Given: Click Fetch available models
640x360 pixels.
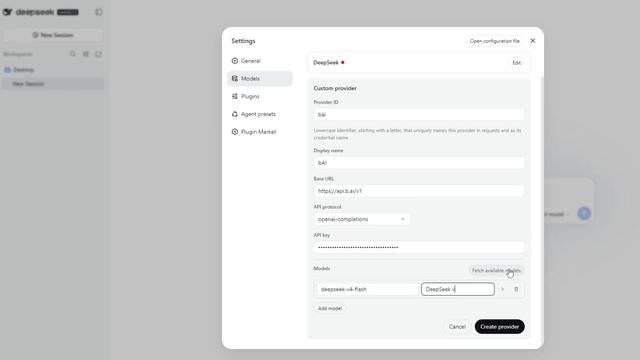Looking at the screenshot, I should [x=496, y=270].
